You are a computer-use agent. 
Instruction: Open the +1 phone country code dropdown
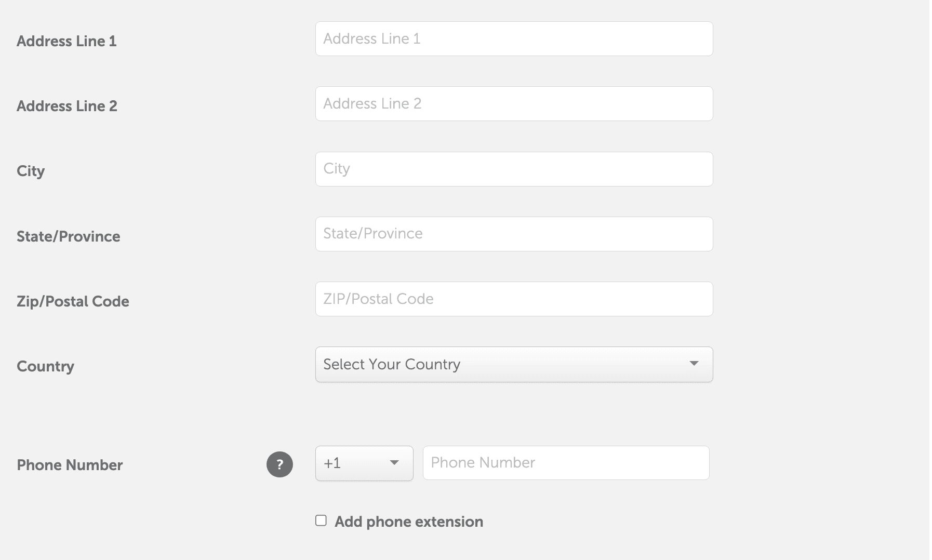pos(364,463)
